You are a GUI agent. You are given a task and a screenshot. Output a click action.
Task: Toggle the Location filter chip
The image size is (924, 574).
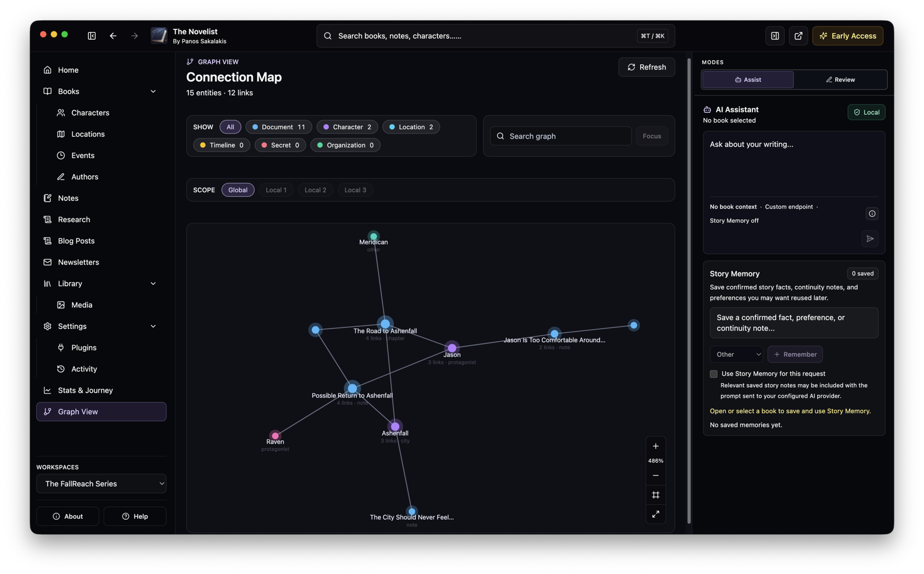coord(411,127)
